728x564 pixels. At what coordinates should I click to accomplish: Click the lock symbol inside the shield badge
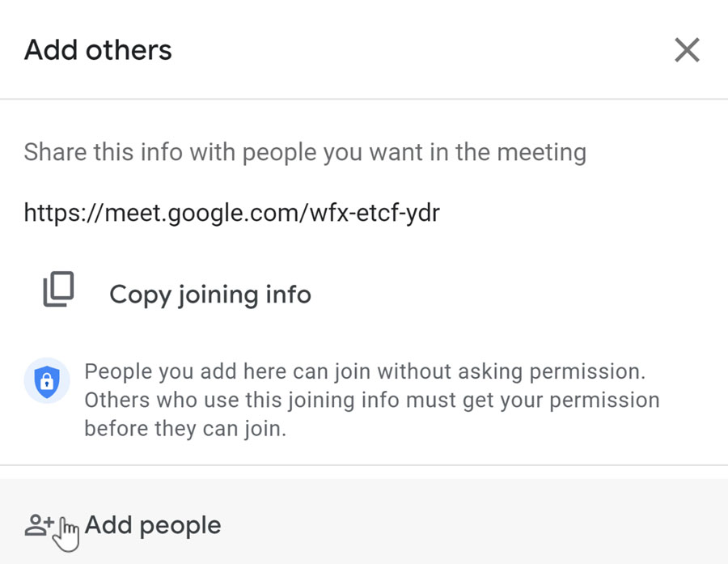[47, 382]
